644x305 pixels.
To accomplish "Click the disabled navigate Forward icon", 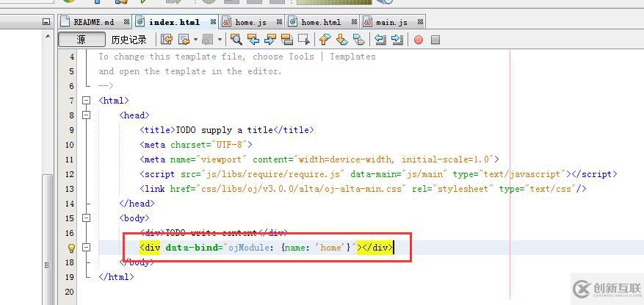I will coord(209,40).
